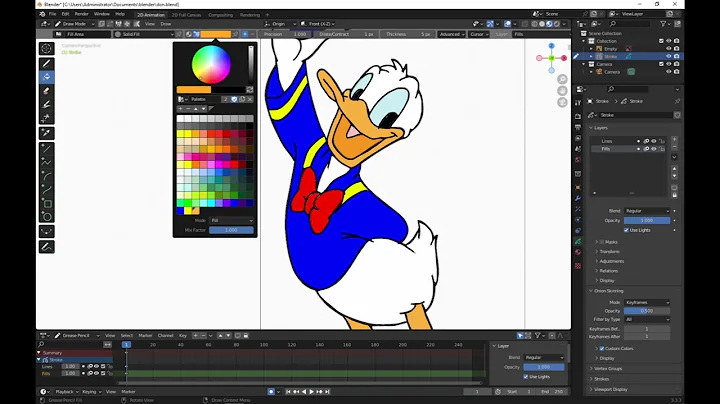Open the Playback menu button
This screenshot has height=404, width=720.
coord(67,392)
